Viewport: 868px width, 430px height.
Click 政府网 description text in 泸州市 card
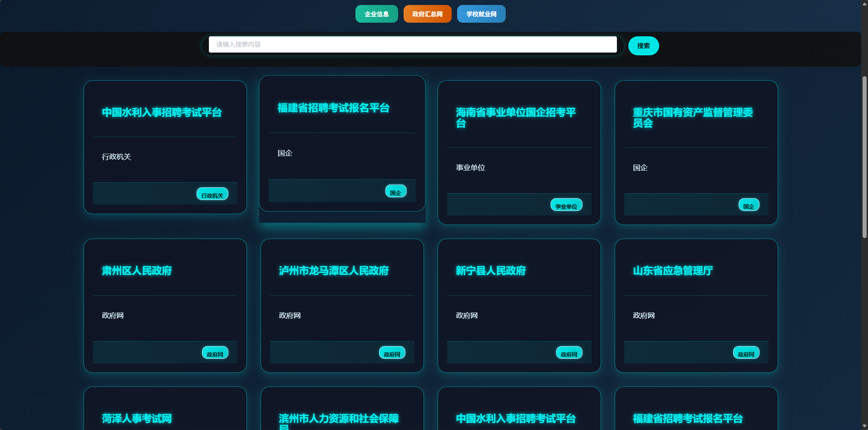[290, 316]
